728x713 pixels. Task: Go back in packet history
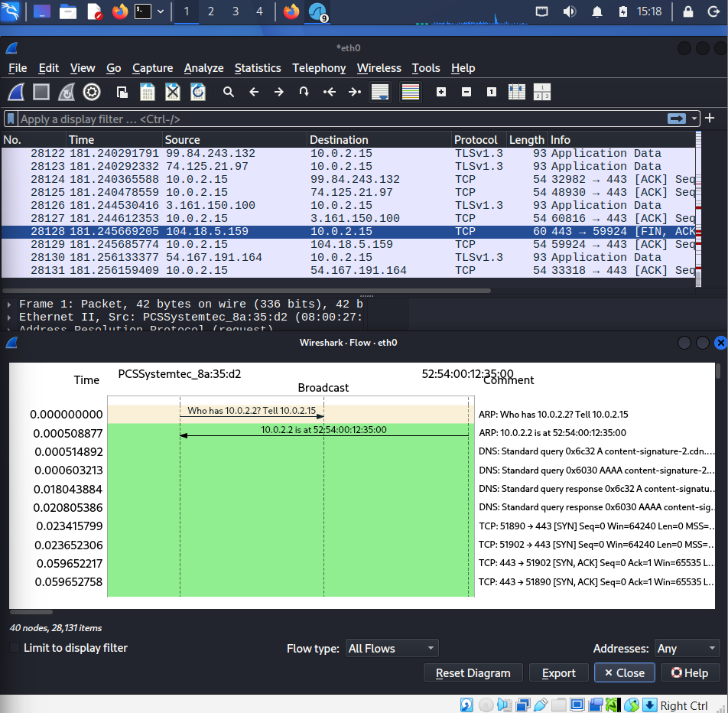(254, 92)
